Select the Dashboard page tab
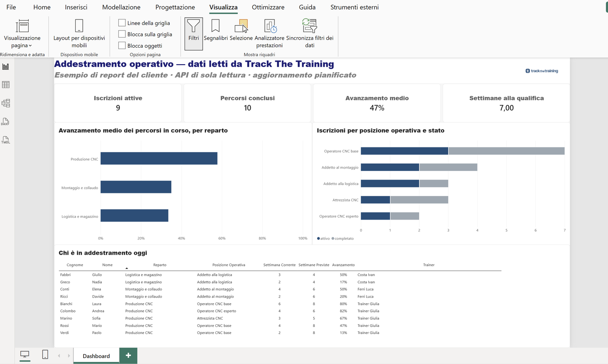 tap(96, 356)
